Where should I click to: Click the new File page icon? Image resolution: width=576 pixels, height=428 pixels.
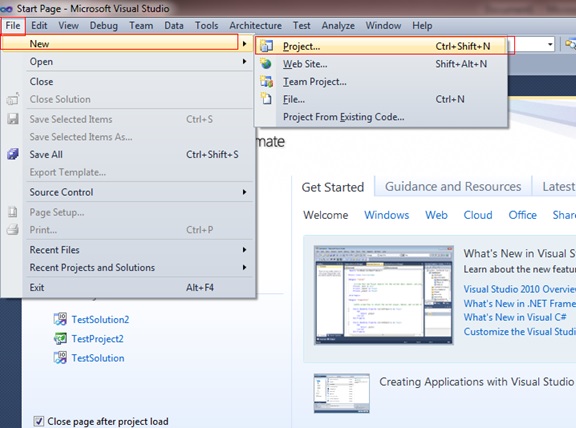point(266,99)
